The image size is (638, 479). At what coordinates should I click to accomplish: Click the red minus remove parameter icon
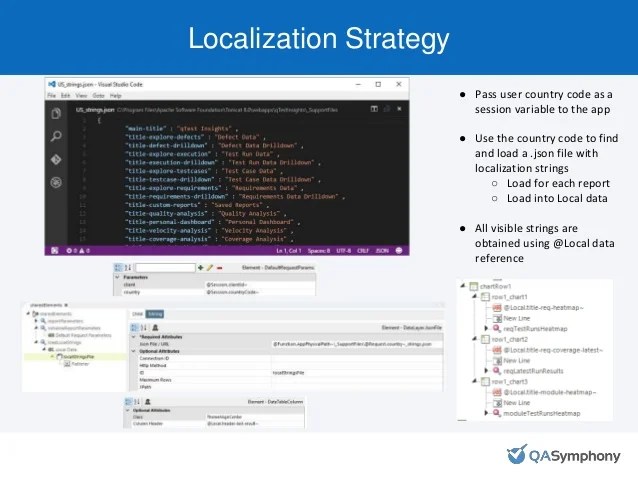(x=220, y=268)
